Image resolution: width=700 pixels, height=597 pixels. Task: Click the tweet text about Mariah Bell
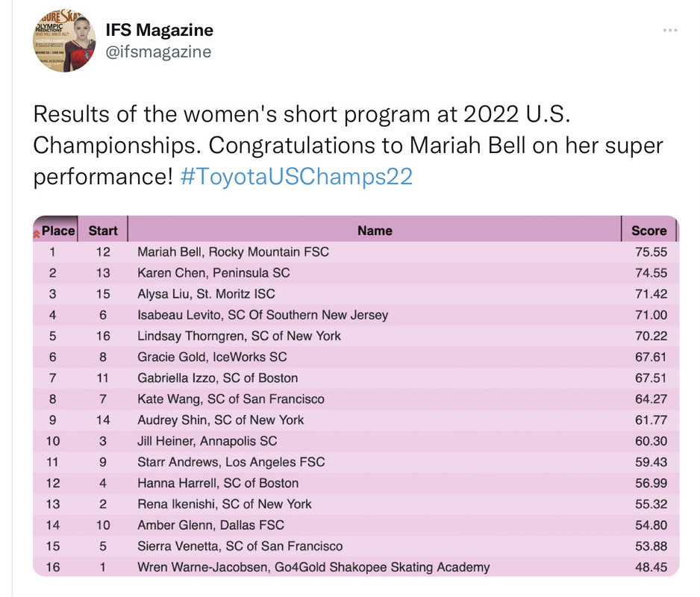pyautogui.click(x=349, y=145)
